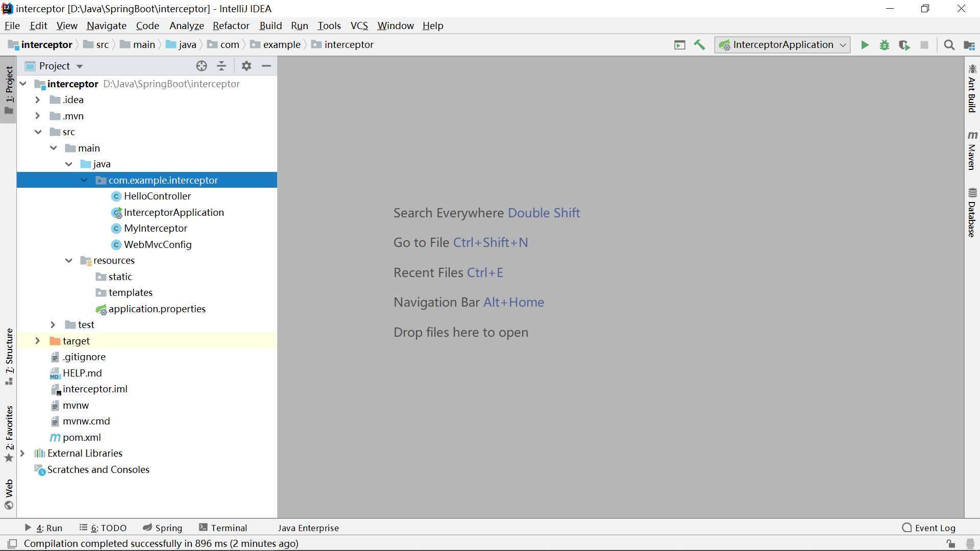
Task: Open the run configuration dropdown
Action: point(782,45)
